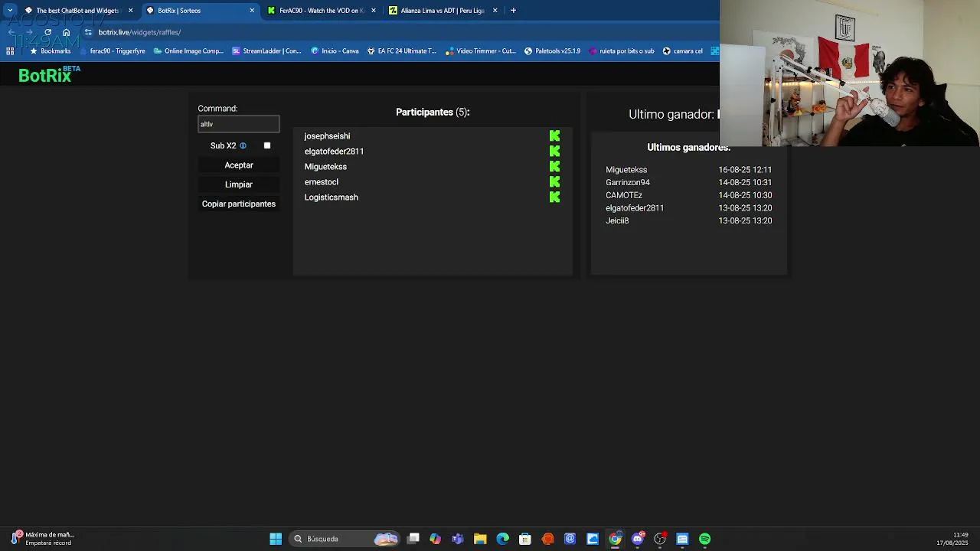Click the Kick icon beside elgatofeder2811 participant

(x=554, y=152)
